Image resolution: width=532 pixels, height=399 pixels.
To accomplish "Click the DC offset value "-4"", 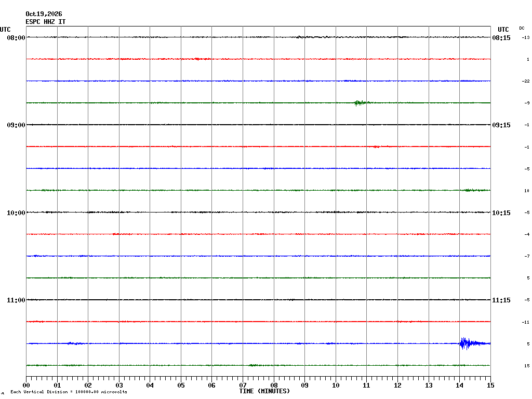I will [x=527, y=234].
